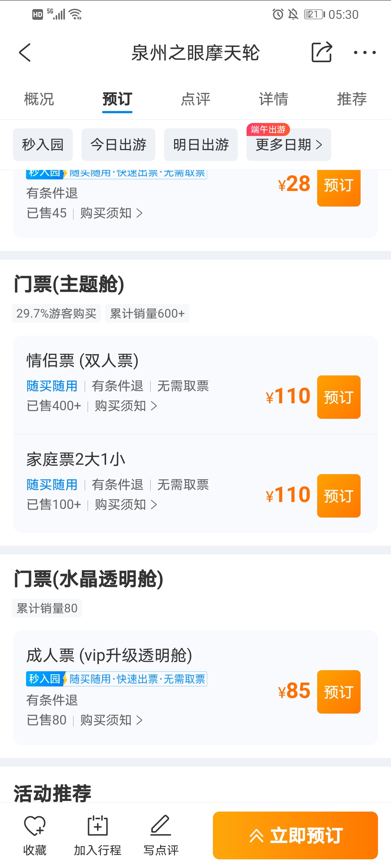The width and height of the screenshot is (391, 868).
Task: Select the 家庭票2大1小 ticket title
Action: pos(76,459)
